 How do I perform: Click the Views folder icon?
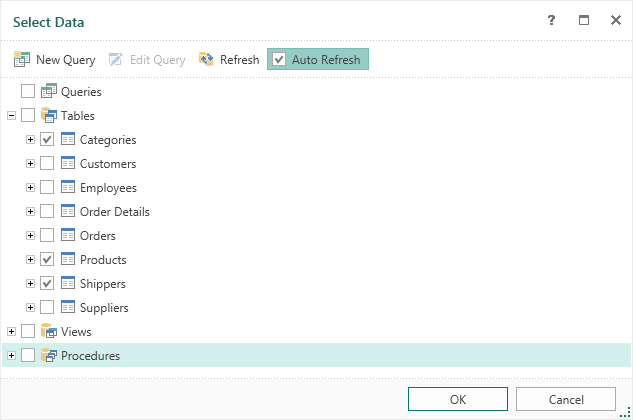pyautogui.click(x=48, y=332)
